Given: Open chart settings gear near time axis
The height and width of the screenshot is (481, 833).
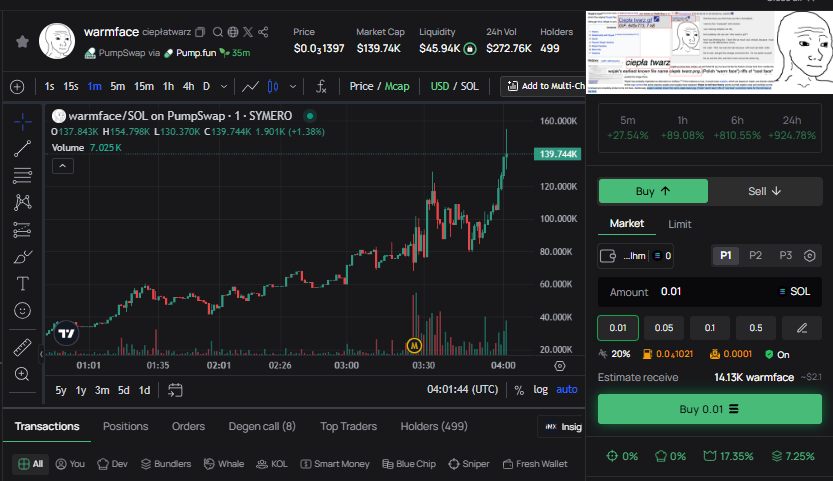Looking at the screenshot, I should coord(559,366).
